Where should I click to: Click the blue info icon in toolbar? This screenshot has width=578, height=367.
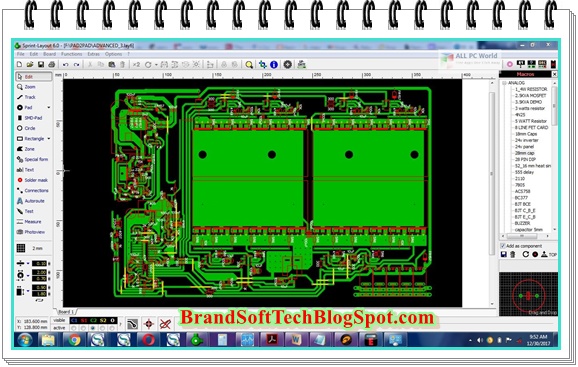[274, 64]
